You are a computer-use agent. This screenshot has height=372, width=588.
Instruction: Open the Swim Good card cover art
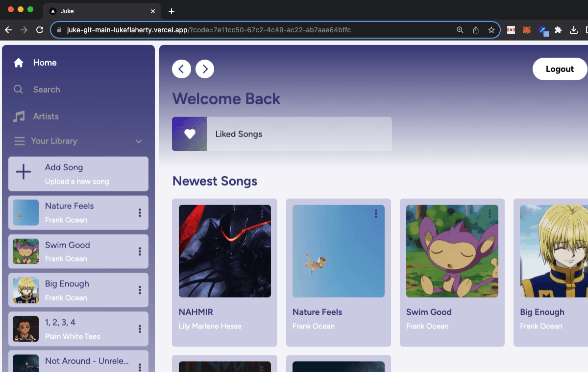click(x=452, y=251)
